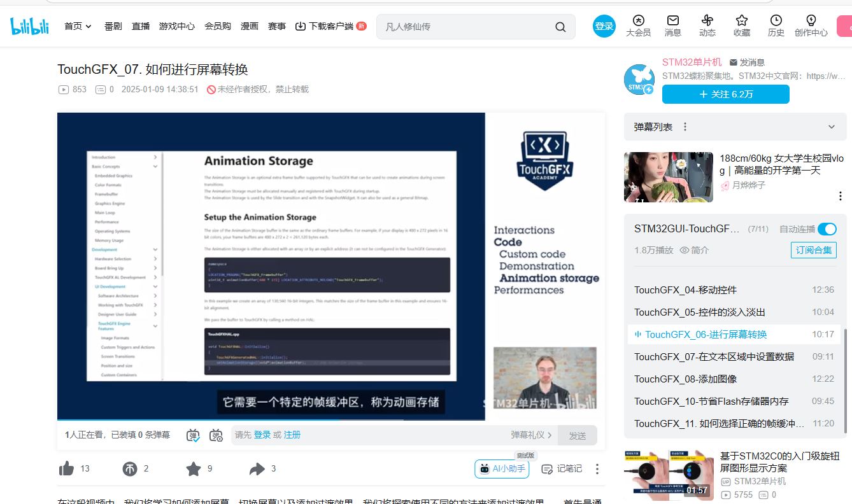Click the 订阅合集 subscribe button
Image resolution: width=852 pixels, height=504 pixels.
[x=813, y=250]
